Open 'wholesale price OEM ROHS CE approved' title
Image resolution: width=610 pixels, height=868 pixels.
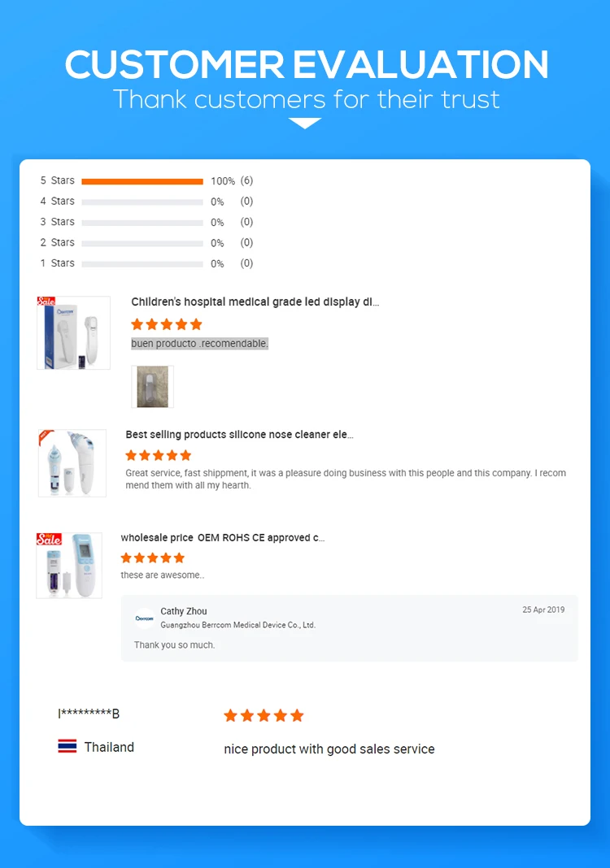click(222, 538)
